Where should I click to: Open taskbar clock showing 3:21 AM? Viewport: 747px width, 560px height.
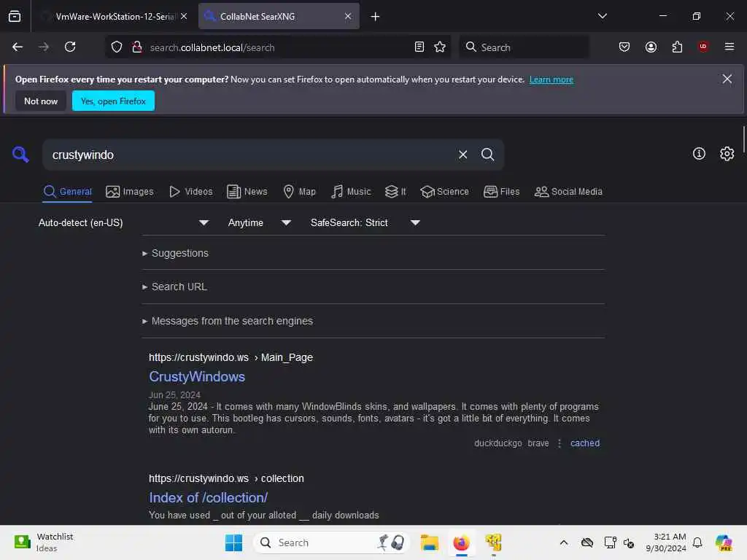666,542
